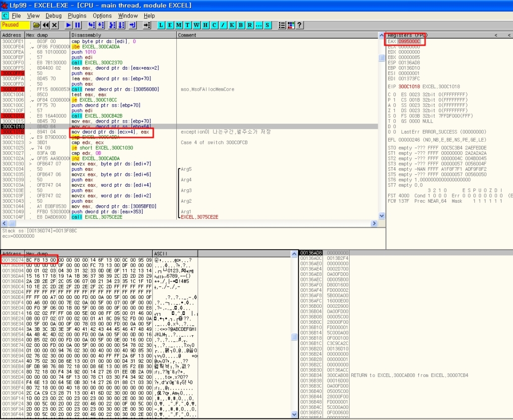Click the Restart program rewind icon
This screenshot has height=420, width=513.
tap(46, 25)
